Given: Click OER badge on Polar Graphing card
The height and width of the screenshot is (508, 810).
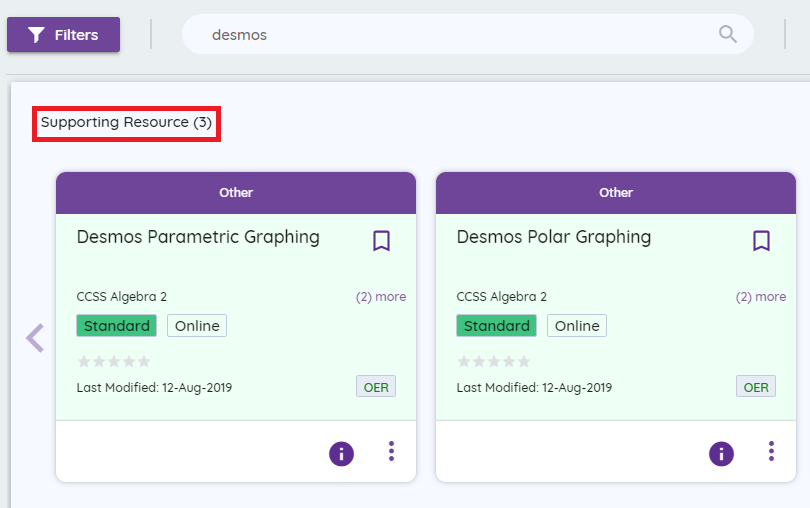Looking at the screenshot, I should pos(756,387).
